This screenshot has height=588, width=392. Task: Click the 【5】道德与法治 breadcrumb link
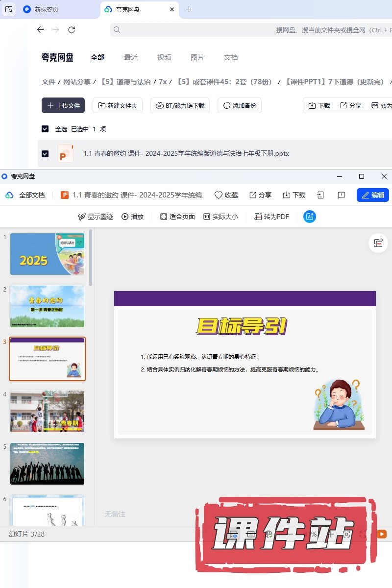125,82
